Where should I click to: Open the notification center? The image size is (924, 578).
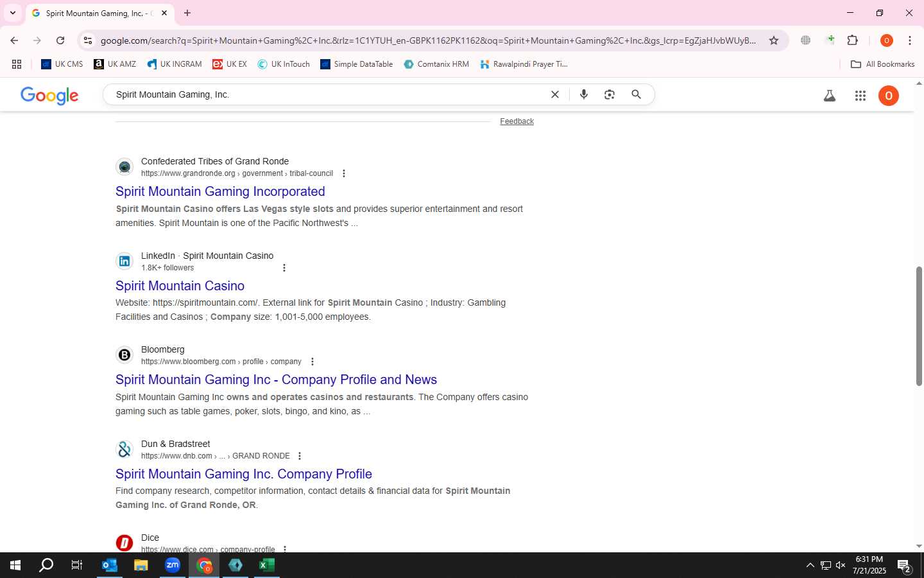point(905,566)
